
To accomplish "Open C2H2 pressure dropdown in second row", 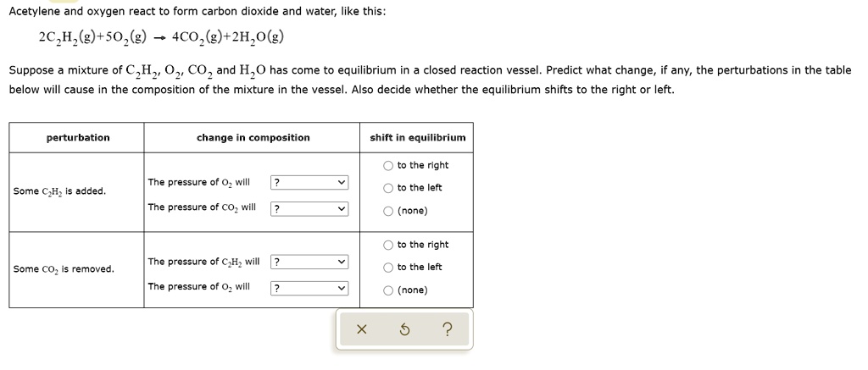I will point(309,262).
